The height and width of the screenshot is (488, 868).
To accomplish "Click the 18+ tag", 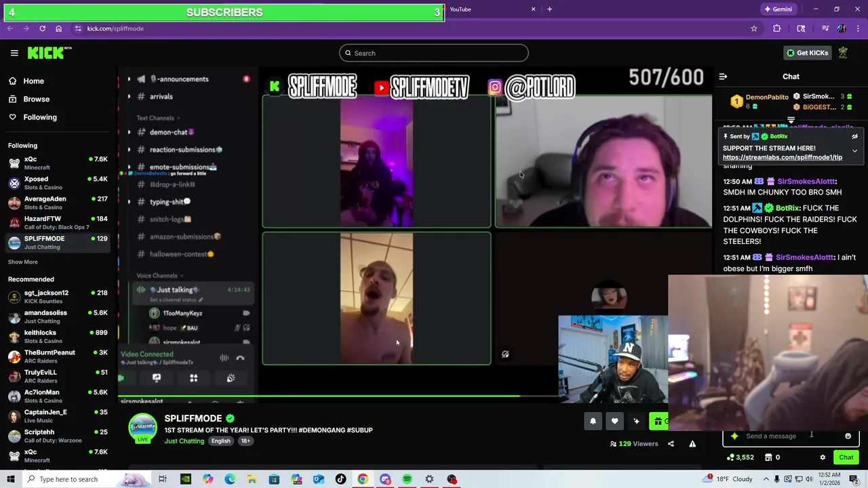I will [245, 441].
